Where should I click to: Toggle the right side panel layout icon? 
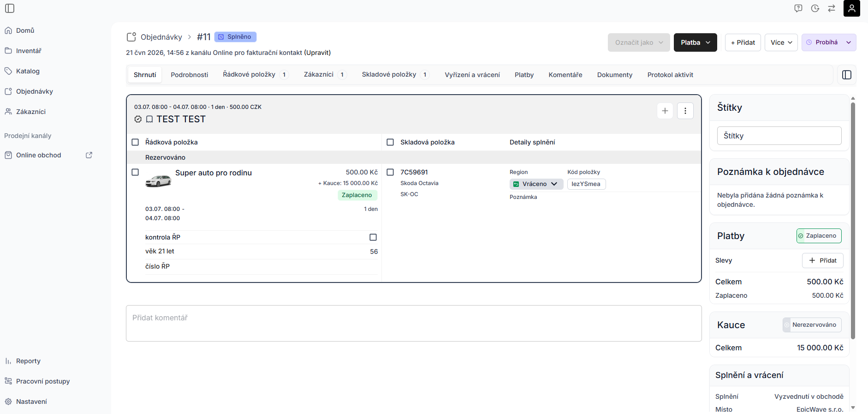pos(847,75)
